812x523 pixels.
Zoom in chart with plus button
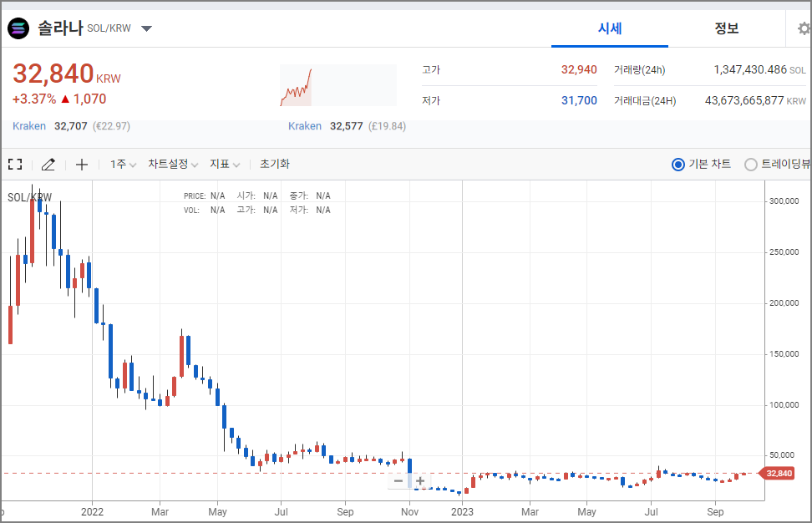click(420, 481)
